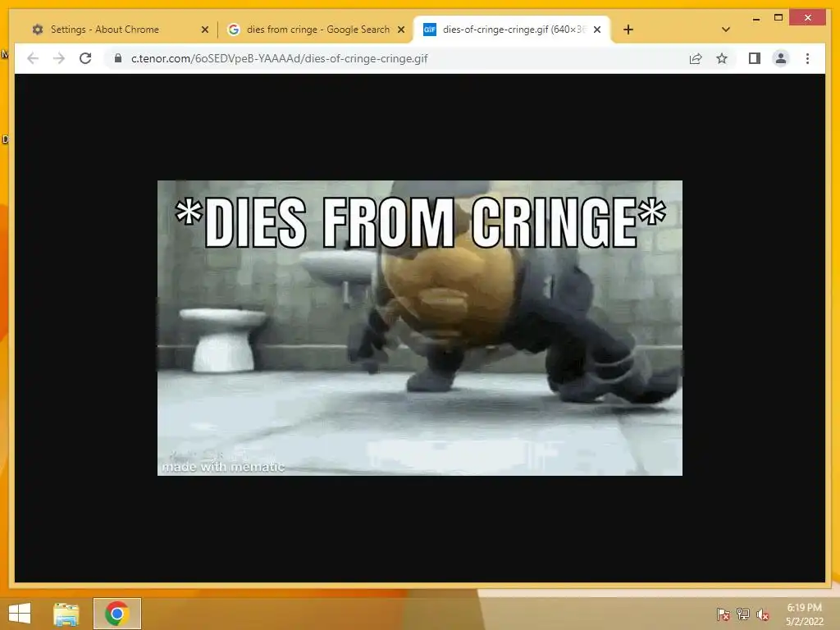840x630 pixels.
Task: Open the muted volume tray icon
Action: 763,614
